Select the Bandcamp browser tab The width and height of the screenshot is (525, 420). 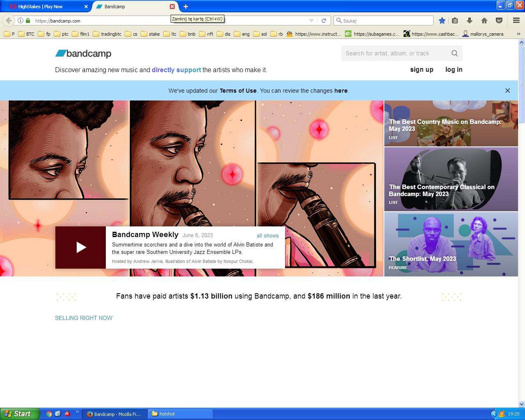[x=131, y=7]
